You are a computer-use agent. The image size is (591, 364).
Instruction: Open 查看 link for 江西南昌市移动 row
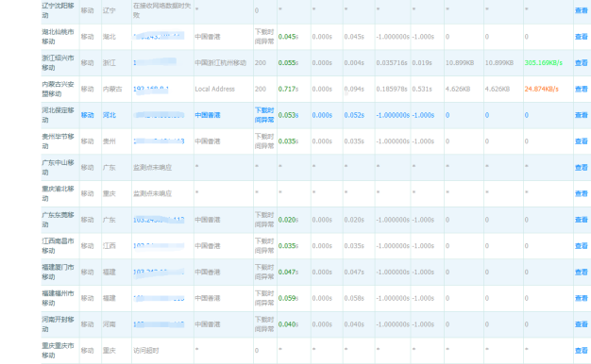pyautogui.click(x=581, y=246)
